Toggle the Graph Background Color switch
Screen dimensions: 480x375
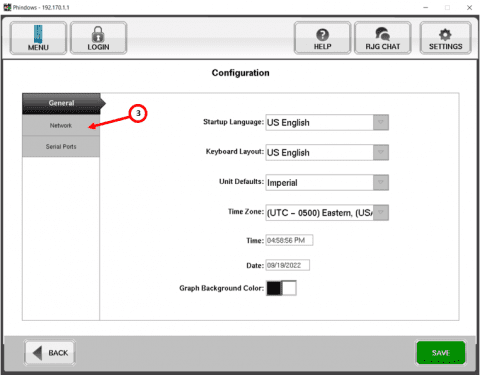(x=281, y=288)
